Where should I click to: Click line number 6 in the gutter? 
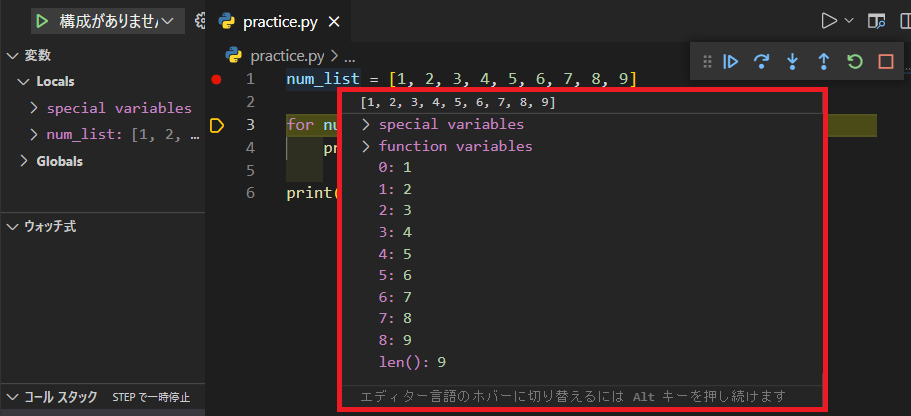pos(250,193)
